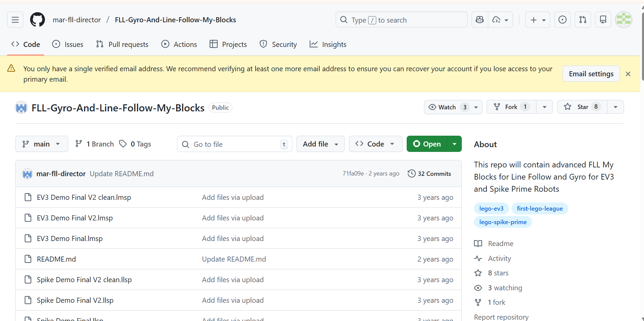Click the Go to file search field
Screen dimensions: 644x321
click(234, 144)
